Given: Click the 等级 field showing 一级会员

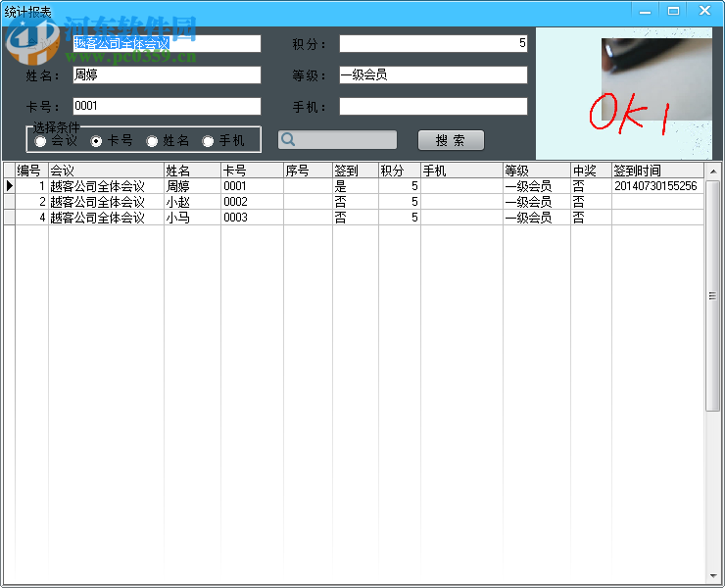Looking at the screenshot, I should click(x=433, y=74).
